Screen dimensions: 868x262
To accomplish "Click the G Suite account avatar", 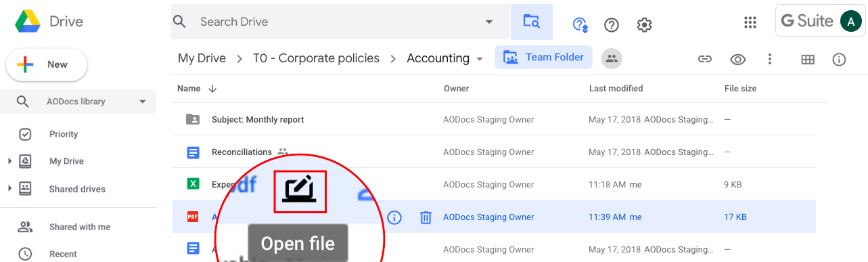I will click(850, 22).
